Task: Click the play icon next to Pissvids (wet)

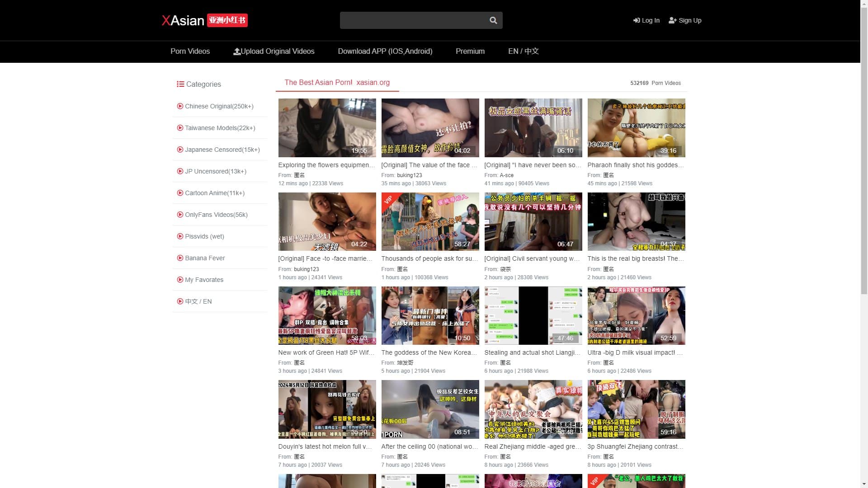Action: (x=180, y=236)
